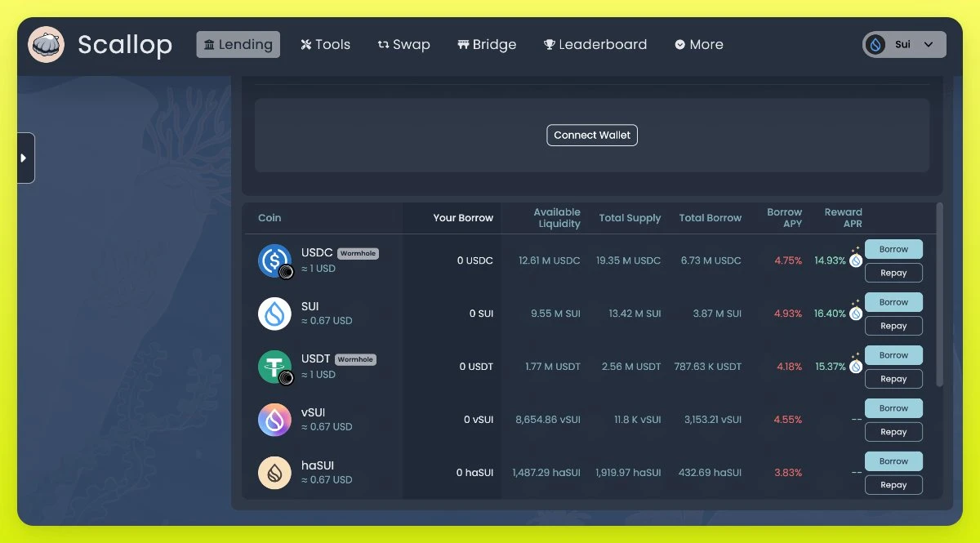
Task: Open the Bridge menu item
Action: coord(487,45)
